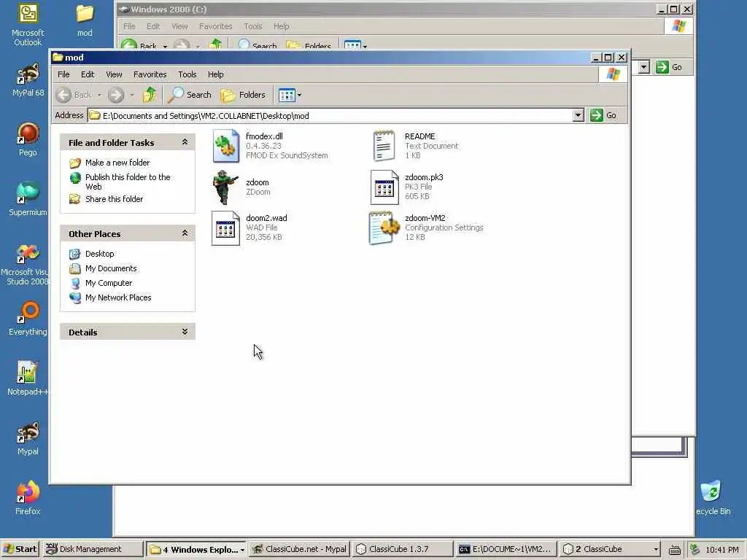Image resolution: width=747 pixels, height=560 pixels.
Task: Go to My Computer in Other Places
Action: click(109, 283)
